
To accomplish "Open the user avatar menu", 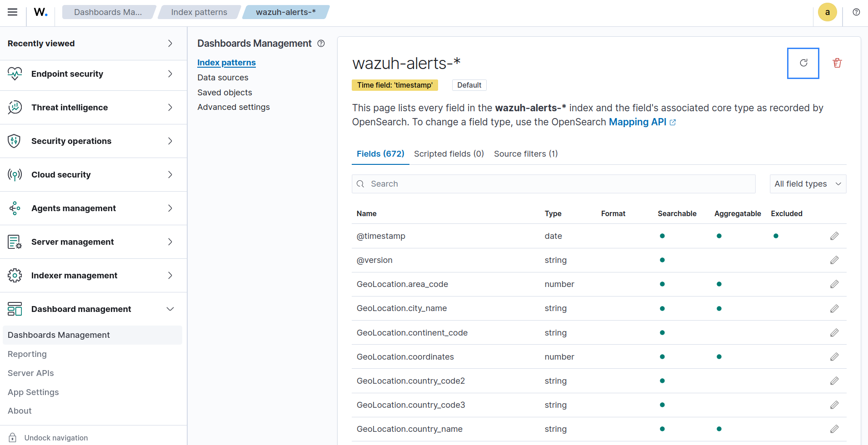I will (x=827, y=12).
